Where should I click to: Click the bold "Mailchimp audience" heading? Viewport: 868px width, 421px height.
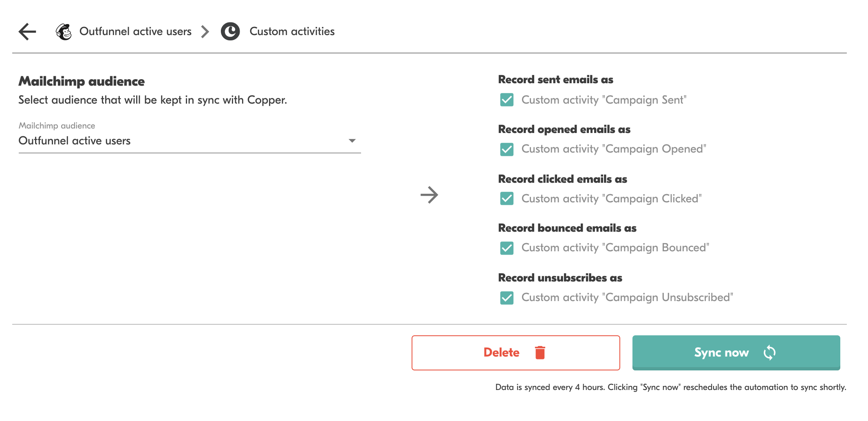pyautogui.click(x=82, y=81)
